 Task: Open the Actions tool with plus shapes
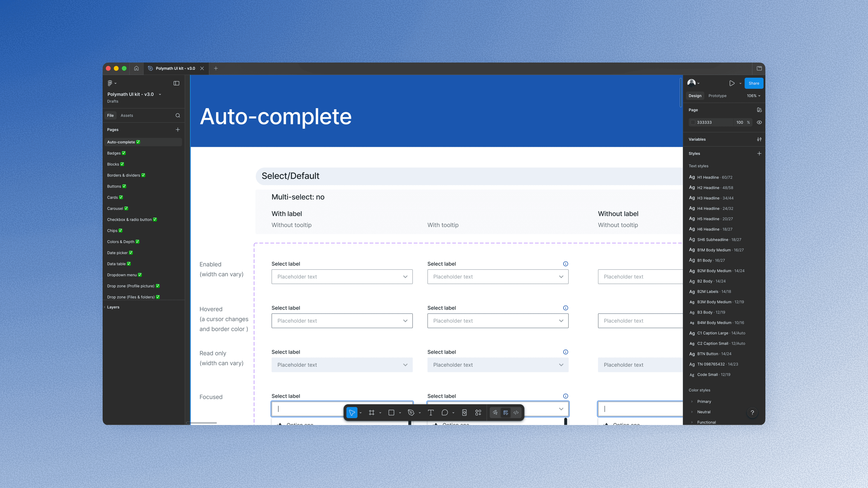pos(478,413)
